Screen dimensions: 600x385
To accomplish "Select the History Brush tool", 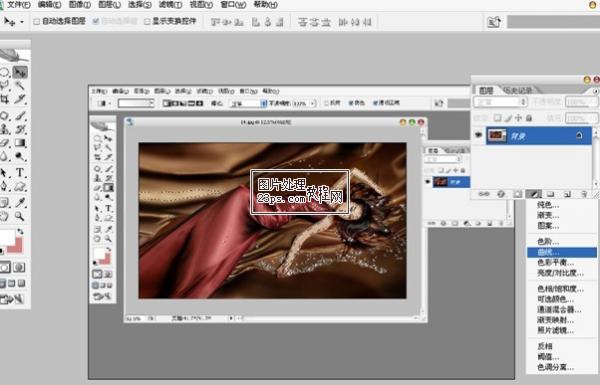I will click(x=20, y=129).
